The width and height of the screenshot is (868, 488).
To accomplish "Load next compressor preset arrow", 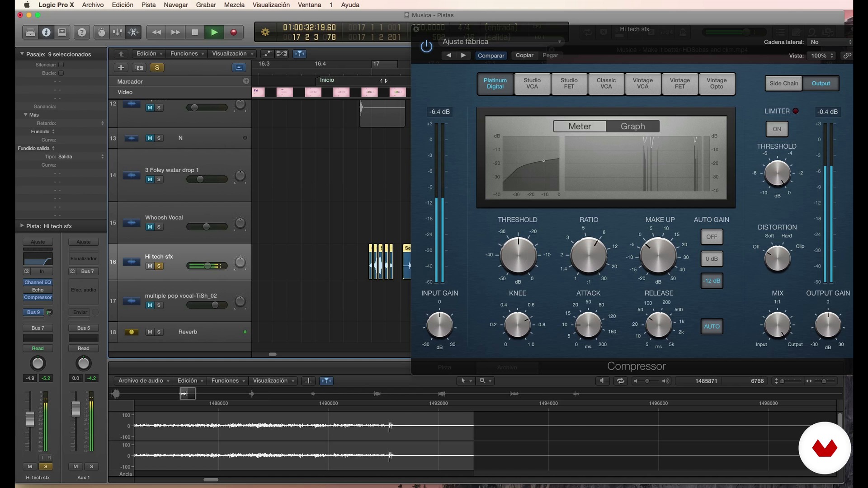I will coord(463,56).
